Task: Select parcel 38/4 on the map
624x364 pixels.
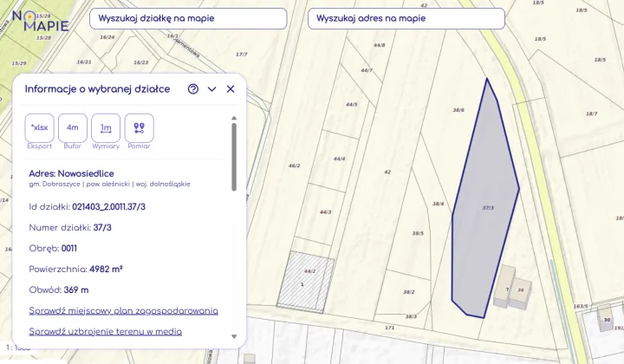Action: pos(439,204)
